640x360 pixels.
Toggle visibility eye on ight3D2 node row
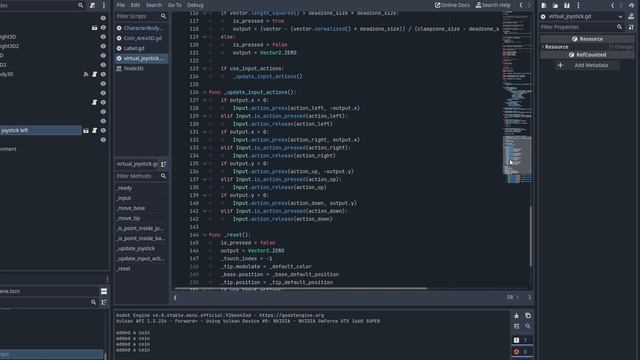[103, 46]
